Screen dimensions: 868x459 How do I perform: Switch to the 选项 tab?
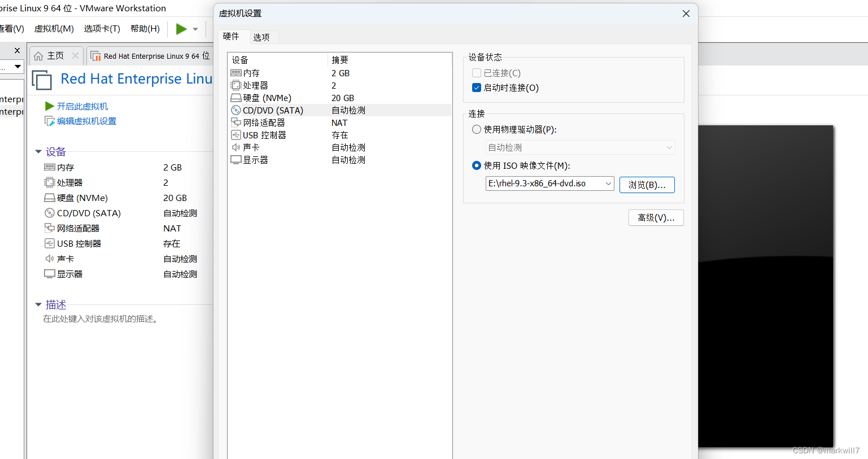point(261,37)
